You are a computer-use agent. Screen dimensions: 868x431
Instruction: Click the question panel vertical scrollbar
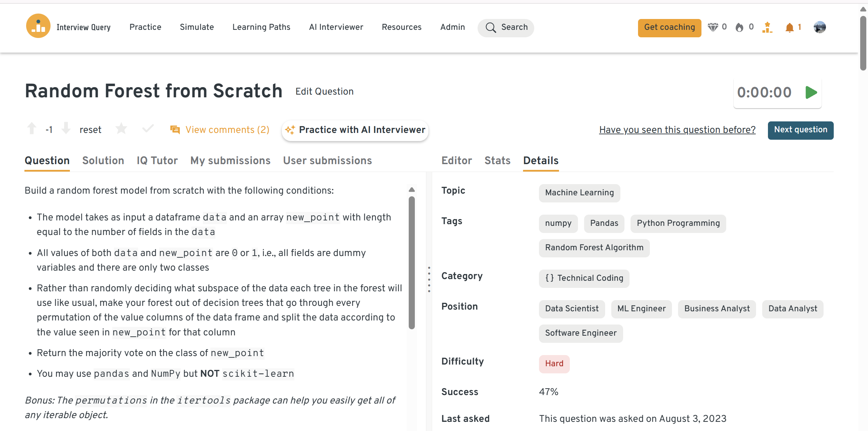(x=412, y=263)
